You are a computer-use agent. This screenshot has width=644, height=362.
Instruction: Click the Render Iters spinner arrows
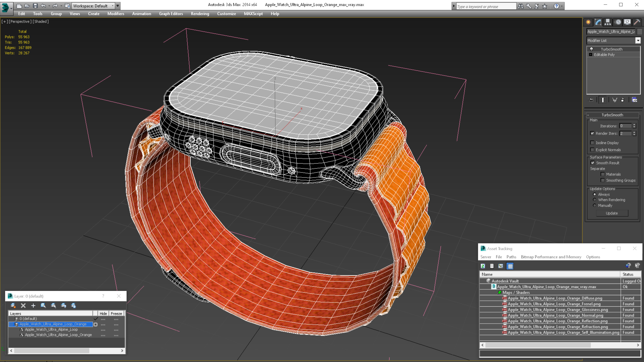tap(634, 133)
